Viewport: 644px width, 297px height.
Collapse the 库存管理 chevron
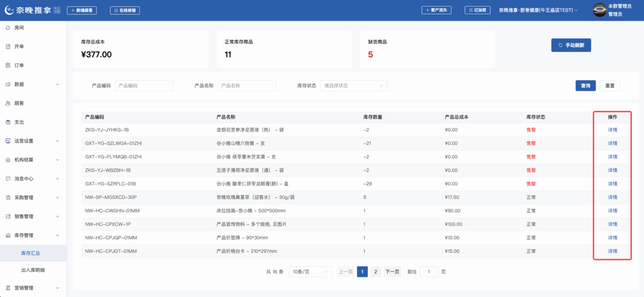[57, 235]
